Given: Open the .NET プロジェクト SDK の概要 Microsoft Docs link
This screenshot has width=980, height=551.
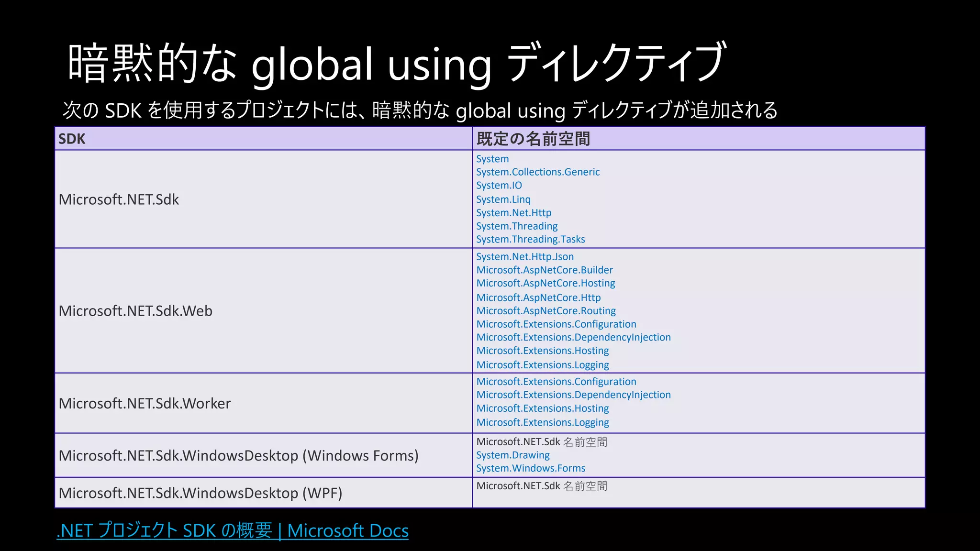Looking at the screenshot, I should tap(233, 531).
